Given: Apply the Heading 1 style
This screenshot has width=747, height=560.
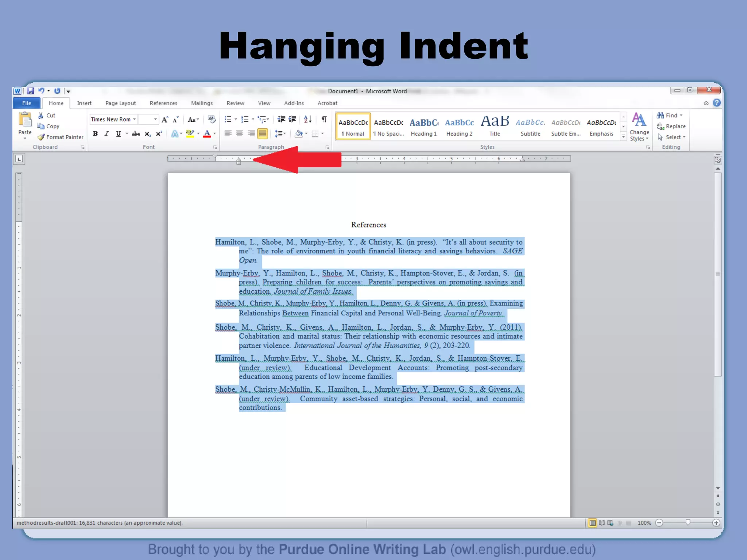Looking at the screenshot, I should [424, 127].
